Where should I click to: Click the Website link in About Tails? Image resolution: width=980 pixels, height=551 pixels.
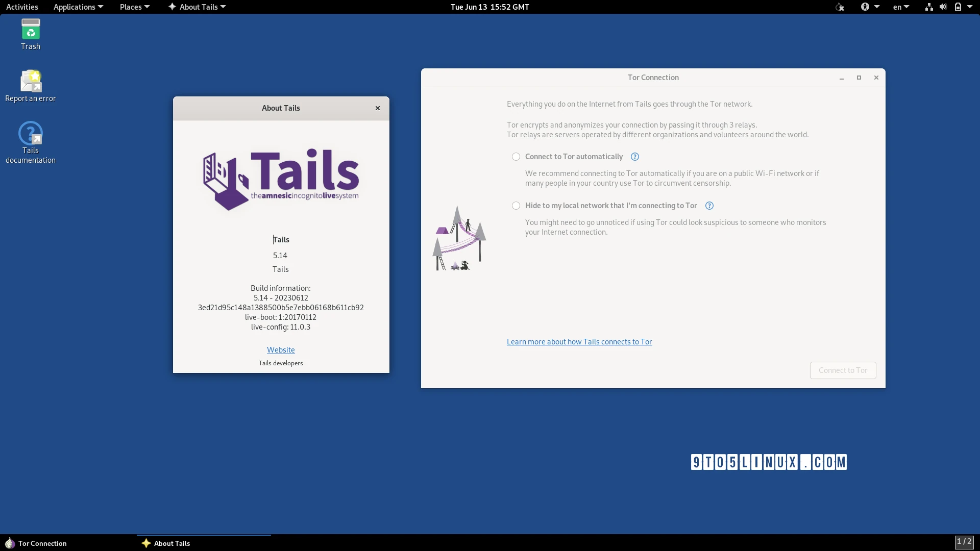pos(280,350)
